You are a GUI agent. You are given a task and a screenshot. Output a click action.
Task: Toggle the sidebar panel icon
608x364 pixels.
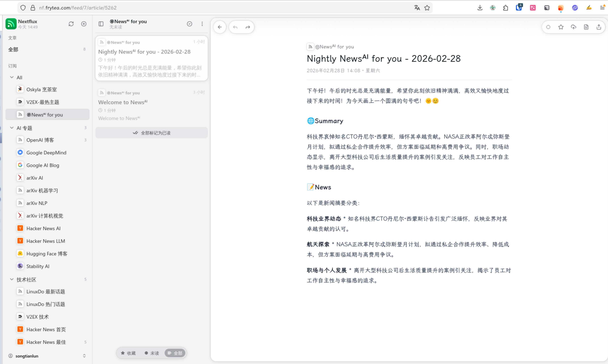pos(101,24)
